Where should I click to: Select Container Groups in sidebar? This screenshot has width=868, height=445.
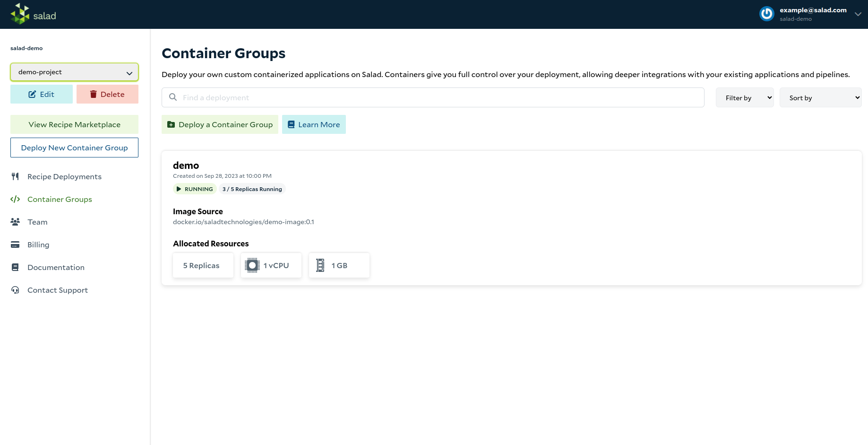[x=60, y=199]
